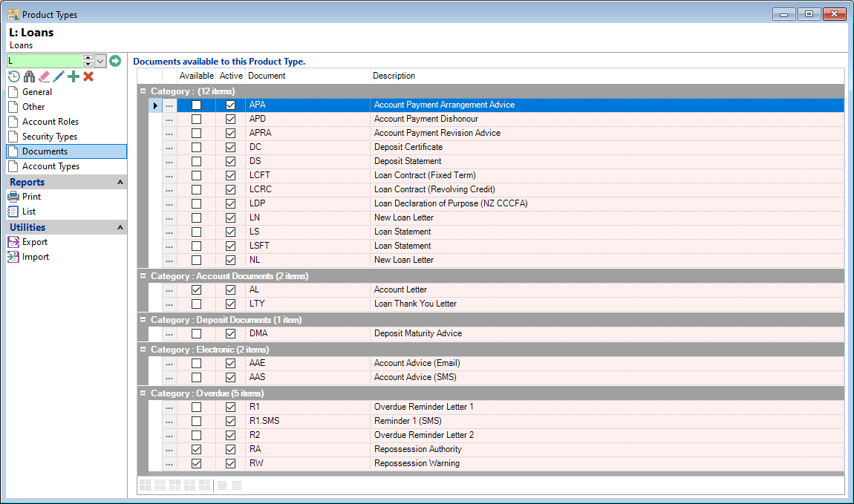Click the ellipsis button on the R1.SMS row

(x=169, y=422)
